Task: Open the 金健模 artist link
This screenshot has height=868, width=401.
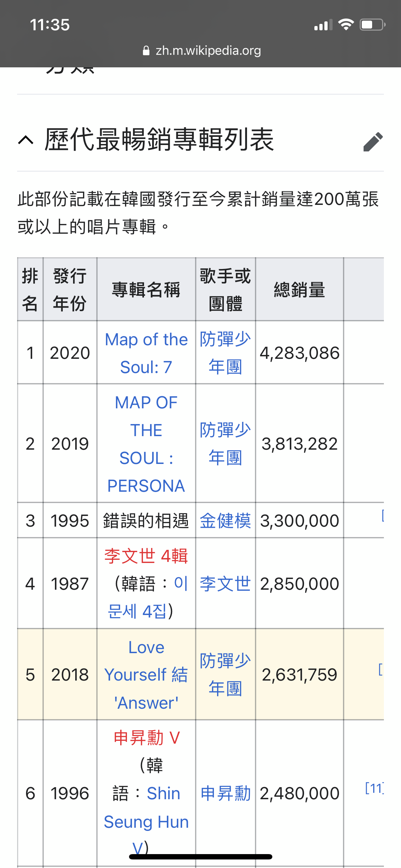Action: [x=225, y=521]
